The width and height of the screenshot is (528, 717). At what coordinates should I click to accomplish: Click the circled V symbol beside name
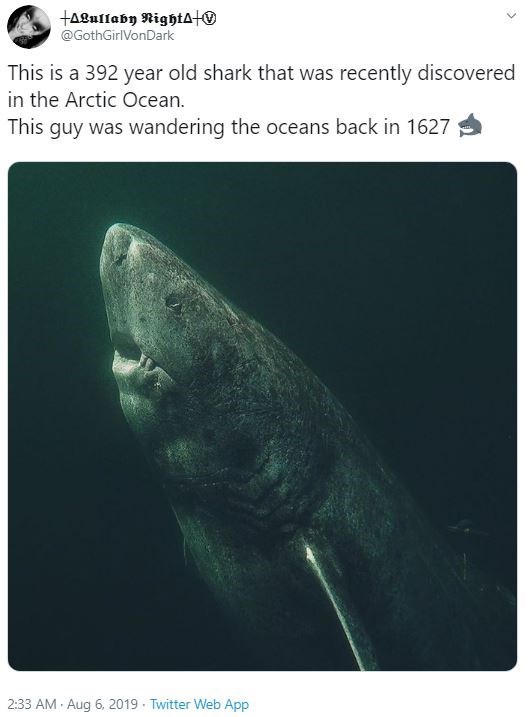tap(211, 18)
